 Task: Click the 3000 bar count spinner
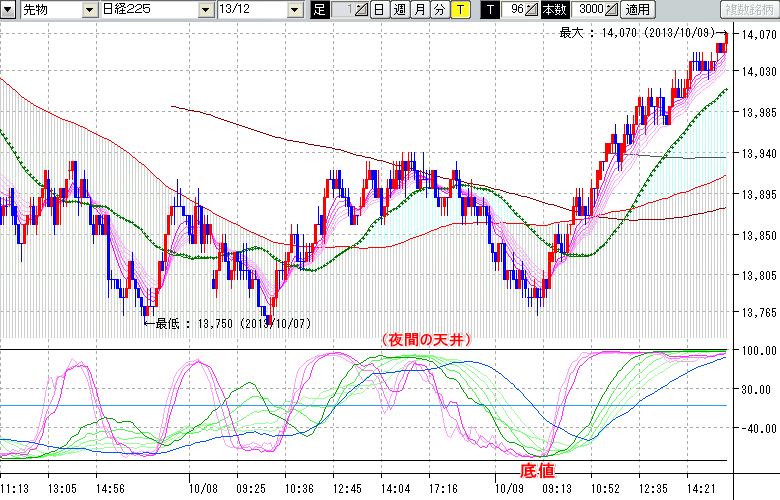click(x=596, y=9)
